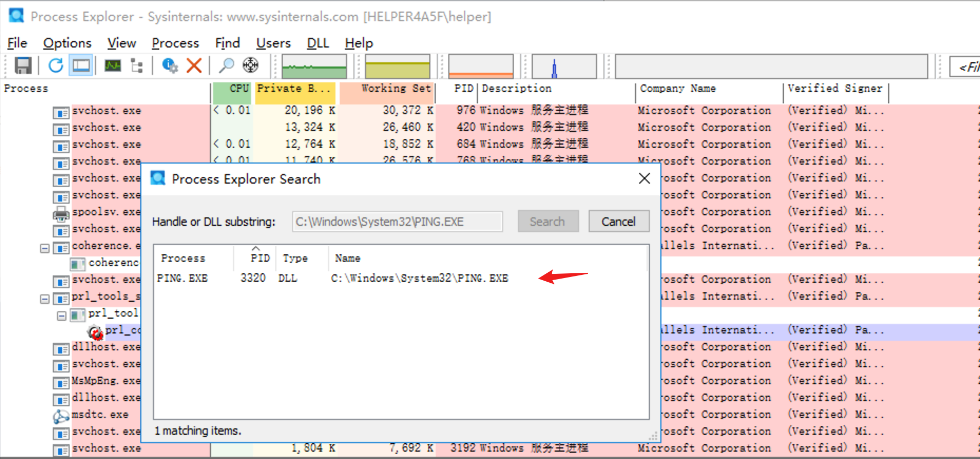Screen dimensions: 980x459
Task: Collapse the prl_tools_service tree node
Action: [x=45, y=299]
